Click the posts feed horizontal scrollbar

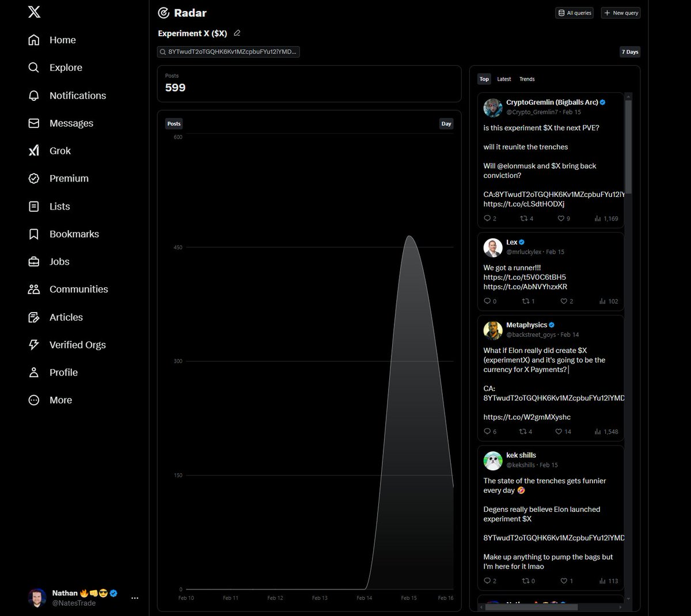coord(533,606)
